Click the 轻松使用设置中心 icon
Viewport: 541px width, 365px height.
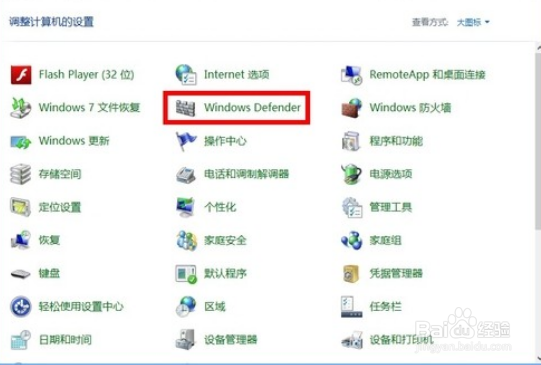click(21, 306)
